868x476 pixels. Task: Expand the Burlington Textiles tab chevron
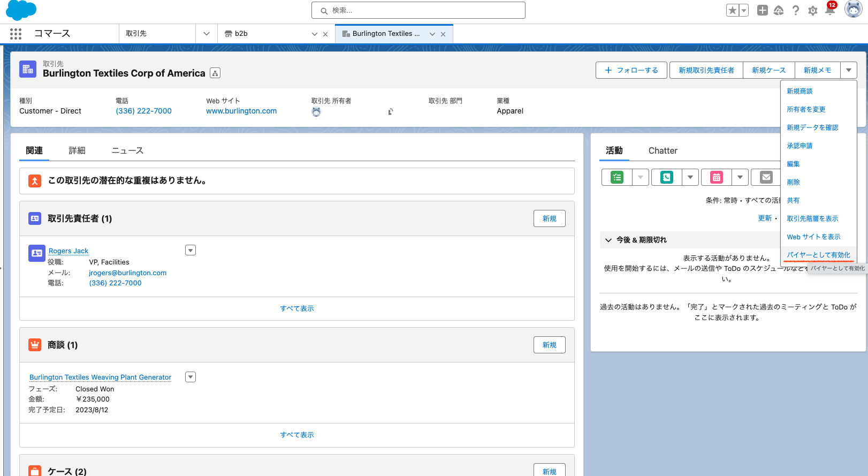tap(432, 34)
